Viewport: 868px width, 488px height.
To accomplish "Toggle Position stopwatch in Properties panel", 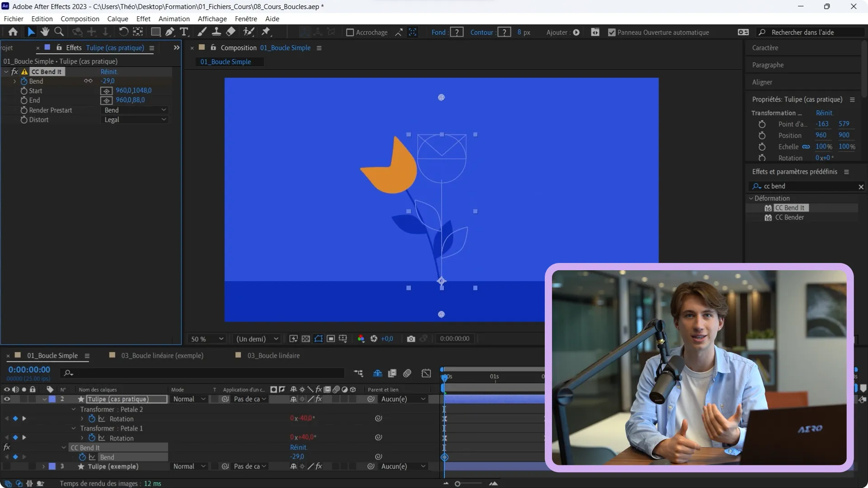I will tap(762, 136).
